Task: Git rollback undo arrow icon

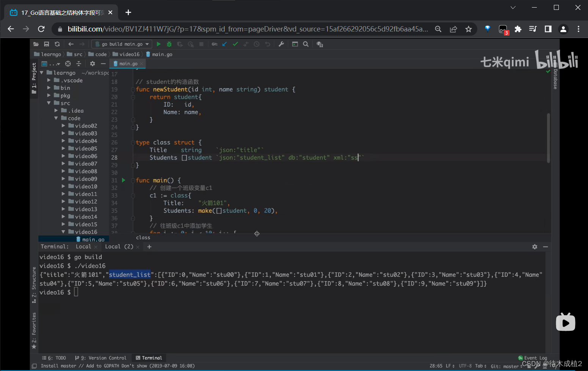Action: tap(268, 44)
